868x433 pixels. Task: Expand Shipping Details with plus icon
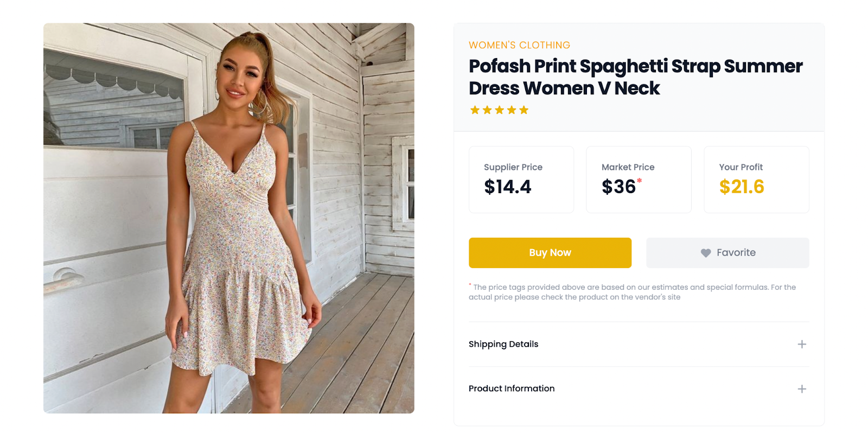801,345
